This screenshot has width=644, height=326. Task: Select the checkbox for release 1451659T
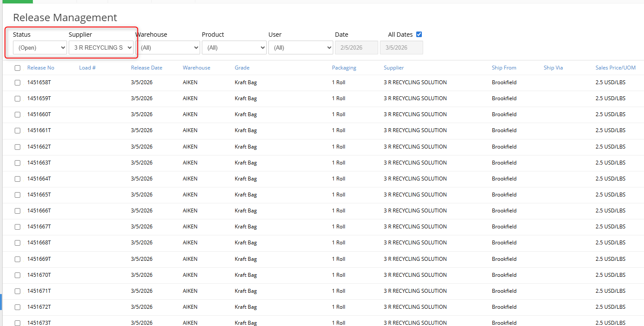click(17, 98)
